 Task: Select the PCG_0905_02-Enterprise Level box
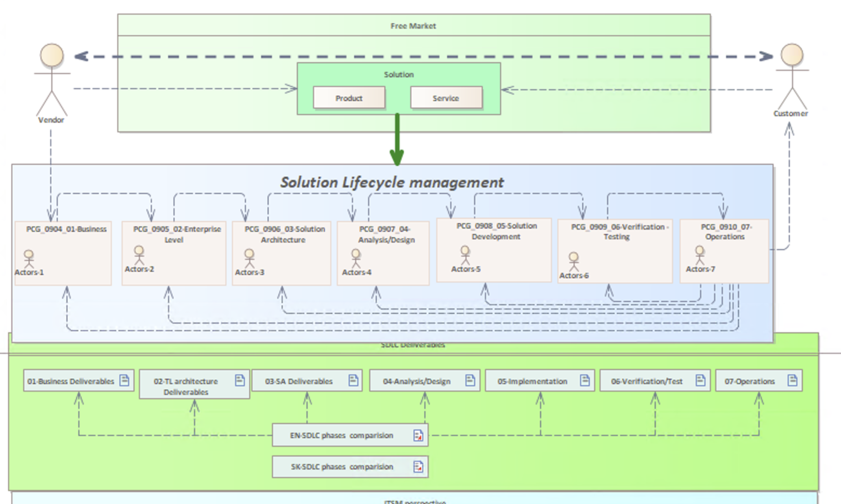[174, 253]
